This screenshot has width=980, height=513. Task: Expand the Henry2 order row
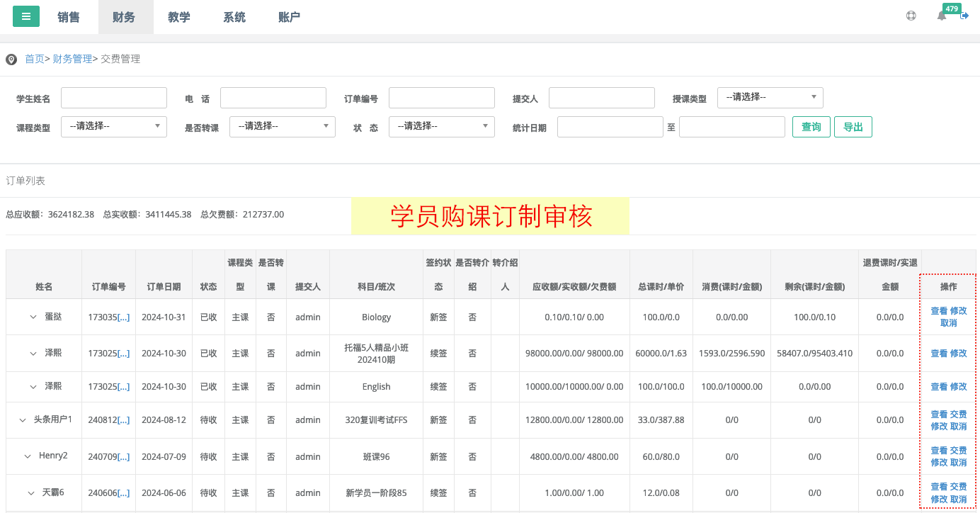(28, 456)
